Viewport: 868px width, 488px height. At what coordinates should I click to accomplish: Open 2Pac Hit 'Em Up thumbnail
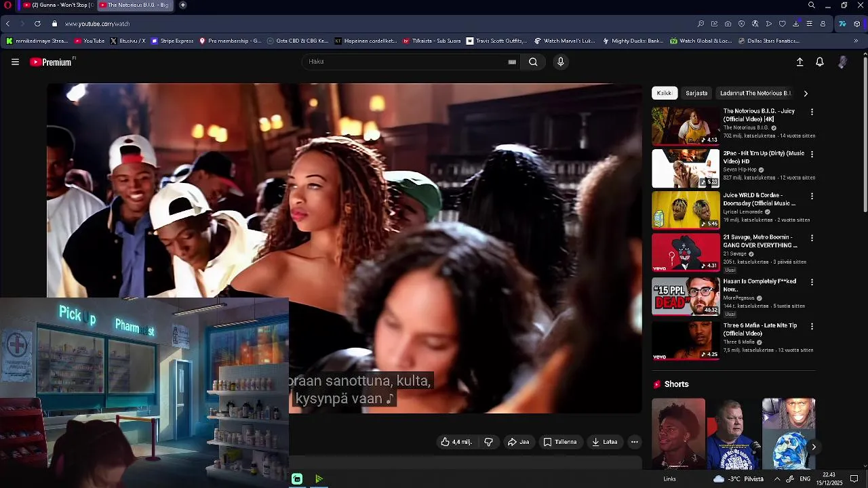click(x=686, y=168)
